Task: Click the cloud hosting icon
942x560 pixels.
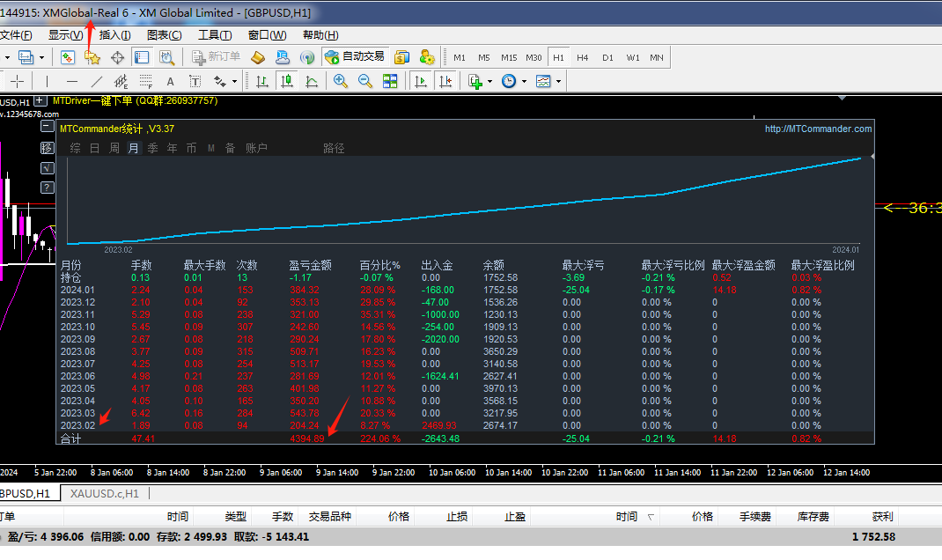Action: click(x=283, y=57)
